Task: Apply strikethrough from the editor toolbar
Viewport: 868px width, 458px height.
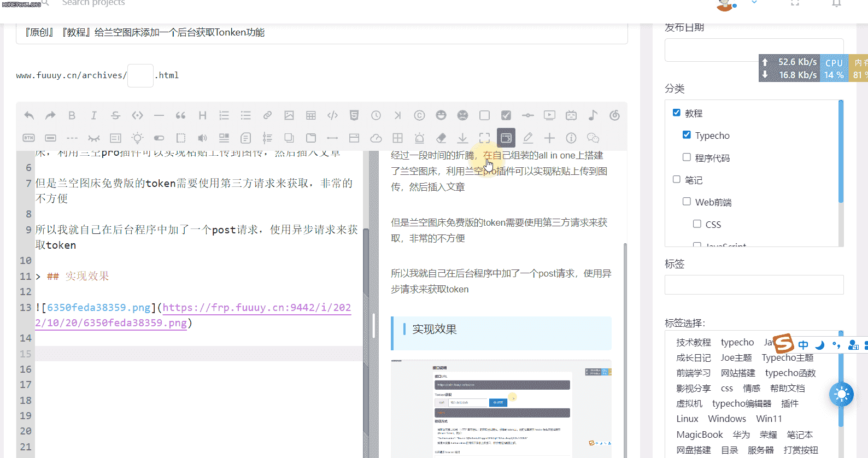Action: click(x=115, y=115)
